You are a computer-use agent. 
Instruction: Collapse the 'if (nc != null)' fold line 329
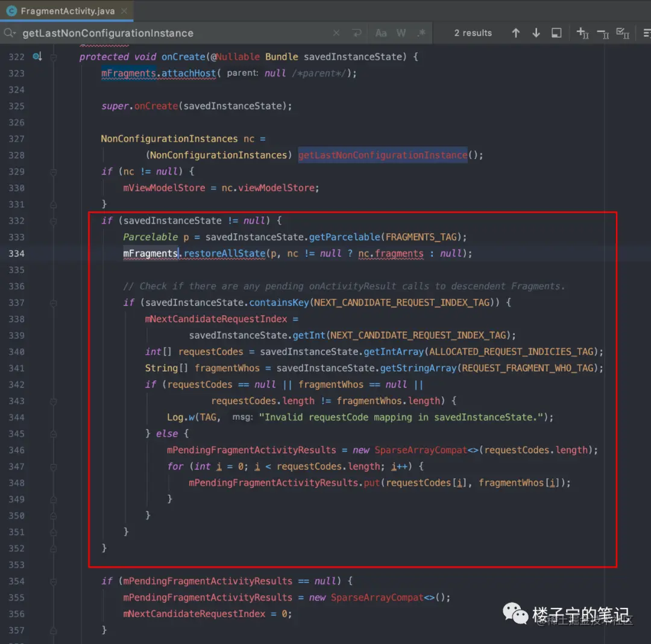[54, 172]
